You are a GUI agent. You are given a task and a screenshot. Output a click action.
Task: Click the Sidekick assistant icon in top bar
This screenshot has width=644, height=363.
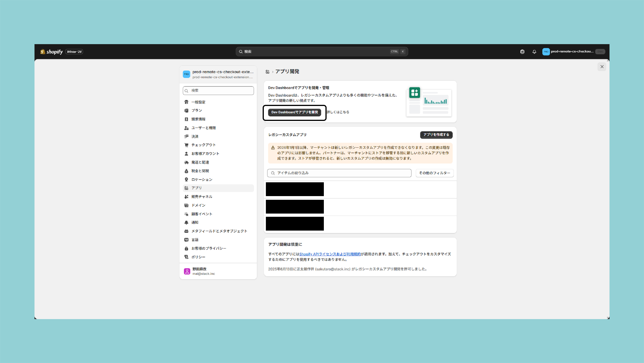522,52
